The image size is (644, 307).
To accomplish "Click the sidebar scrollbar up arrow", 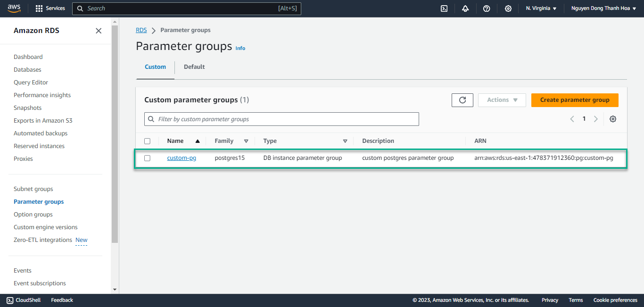I will (x=115, y=21).
